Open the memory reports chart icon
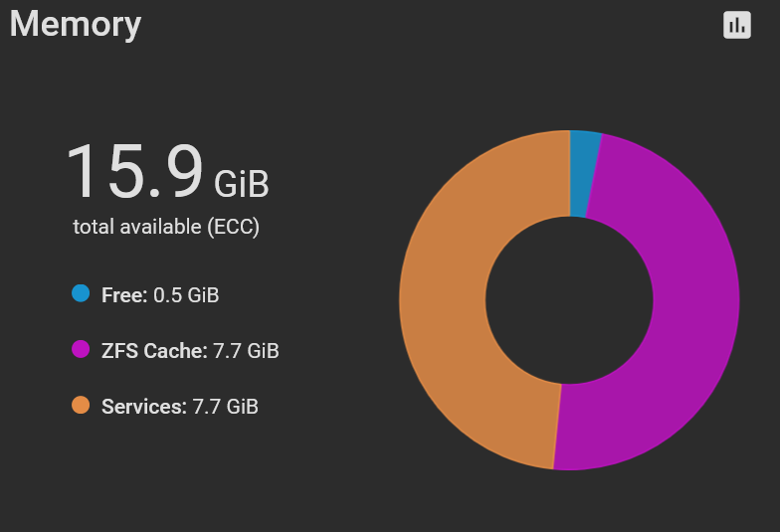780x532 pixels. pyautogui.click(x=737, y=26)
